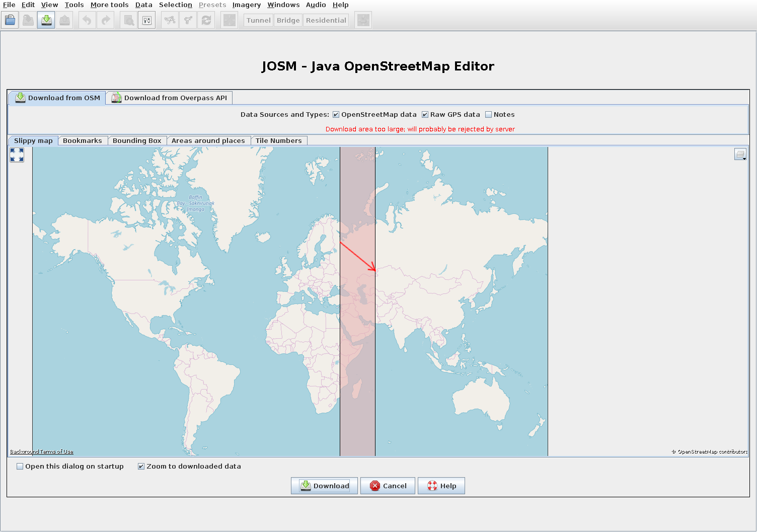Image resolution: width=757 pixels, height=532 pixels.
Task: Click the last toolbar icon after Residential
Action: pyautogui.click(x=363, y=20)
